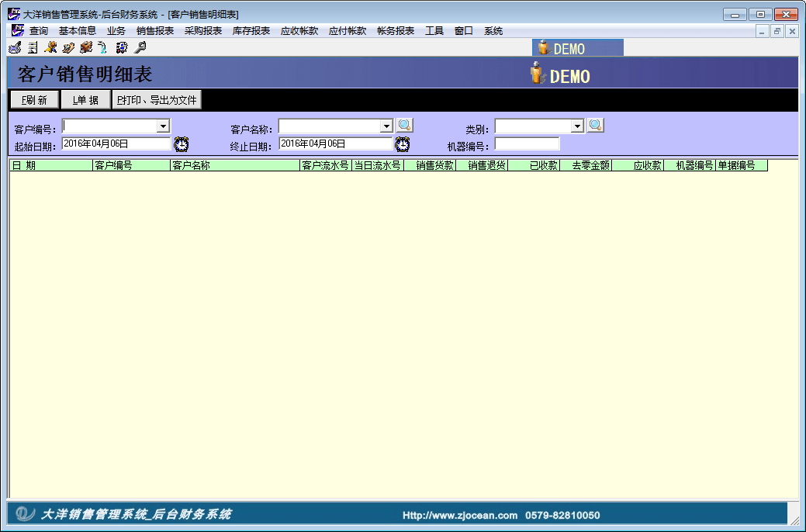Open the 销售报表 menu

click(x=155, y=31)
